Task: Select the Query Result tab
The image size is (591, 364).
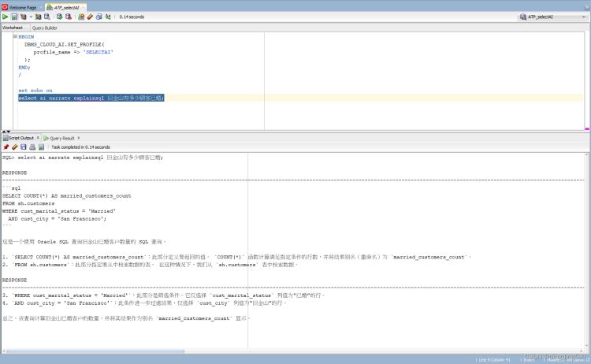Action: pyautogui.click(x=61, y=138)
